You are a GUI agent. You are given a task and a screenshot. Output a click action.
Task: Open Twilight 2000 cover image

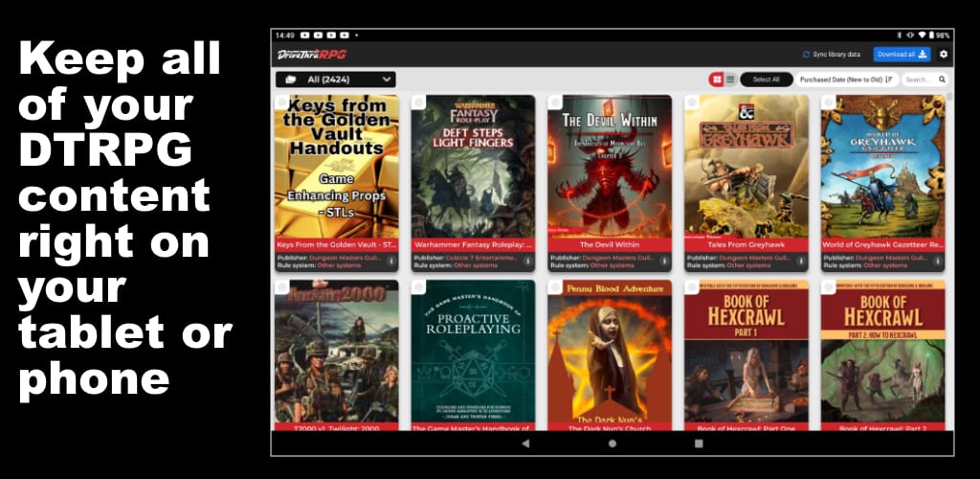pos(337,352)
